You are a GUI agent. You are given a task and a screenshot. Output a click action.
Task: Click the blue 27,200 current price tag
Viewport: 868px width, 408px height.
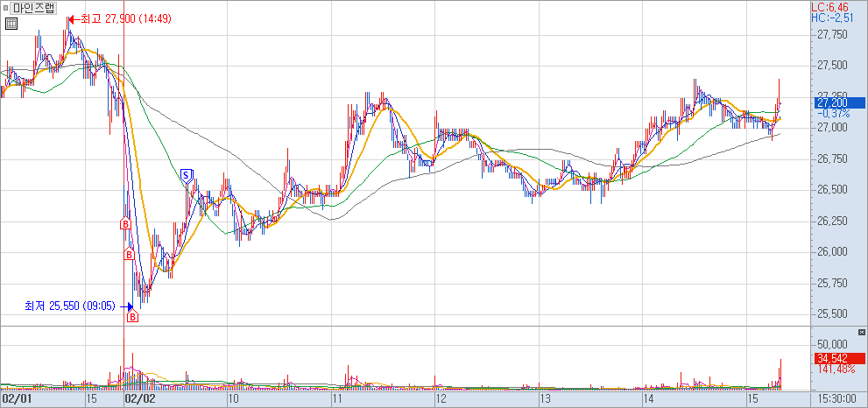[838, 102]
